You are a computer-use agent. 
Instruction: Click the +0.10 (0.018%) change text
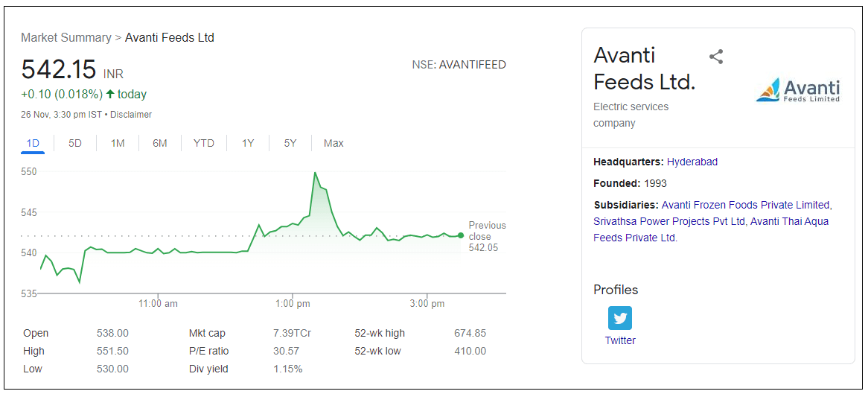62,94
